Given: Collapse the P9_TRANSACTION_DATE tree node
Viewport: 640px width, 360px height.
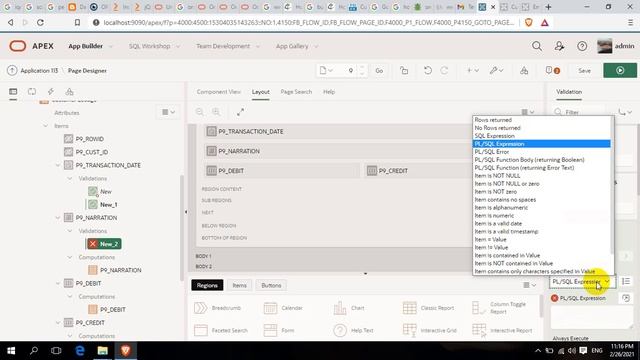Looking at the screenshot, I should [x=58, y=165].
